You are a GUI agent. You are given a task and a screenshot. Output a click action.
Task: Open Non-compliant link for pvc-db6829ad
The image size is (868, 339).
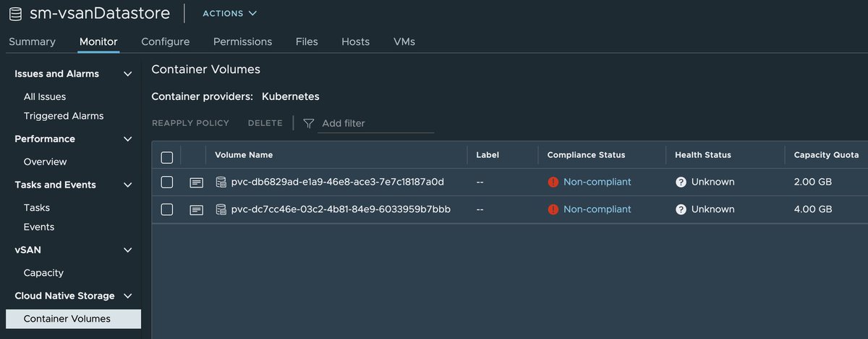click(597, 182)
